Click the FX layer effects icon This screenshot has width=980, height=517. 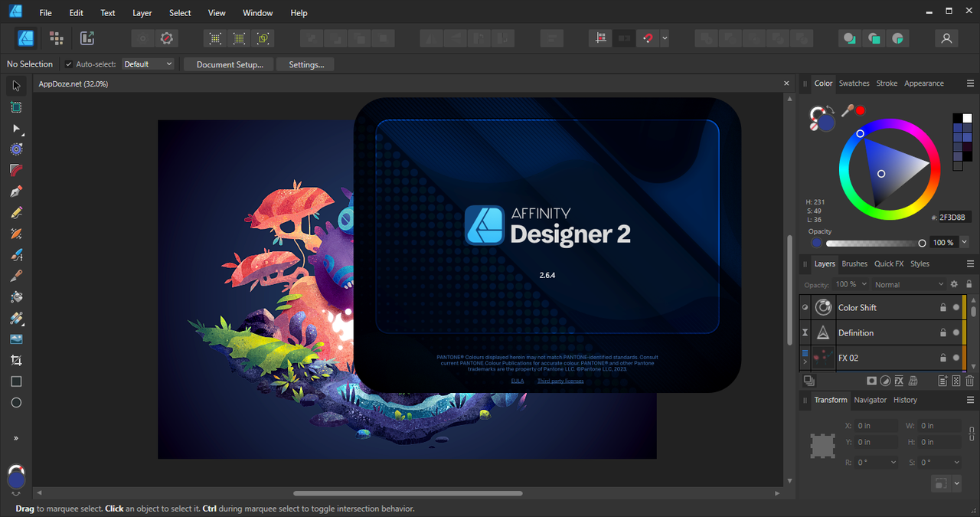tap(900, 381)
